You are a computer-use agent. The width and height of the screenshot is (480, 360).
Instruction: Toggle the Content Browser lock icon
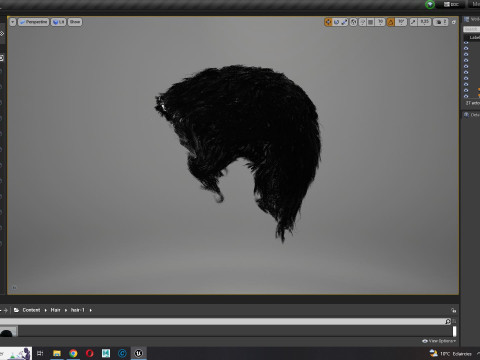click(x=454, y=310)
